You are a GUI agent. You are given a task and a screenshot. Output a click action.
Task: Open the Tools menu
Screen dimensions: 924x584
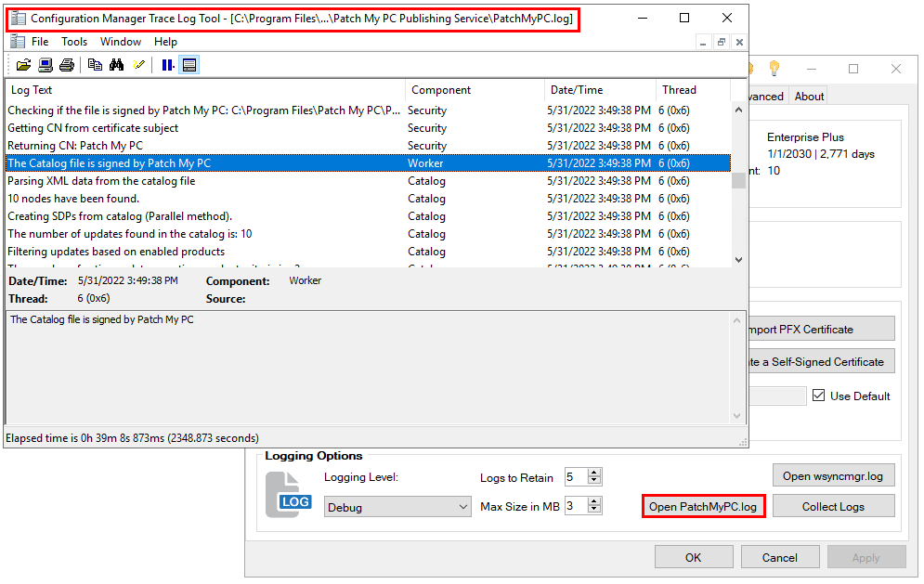74,42
